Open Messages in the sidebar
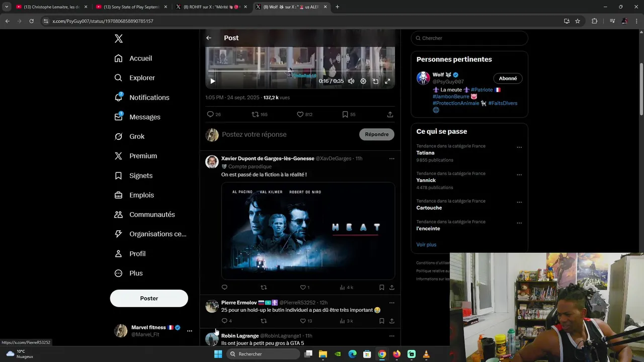The image size is (644, 362). [x=137, y=117]
